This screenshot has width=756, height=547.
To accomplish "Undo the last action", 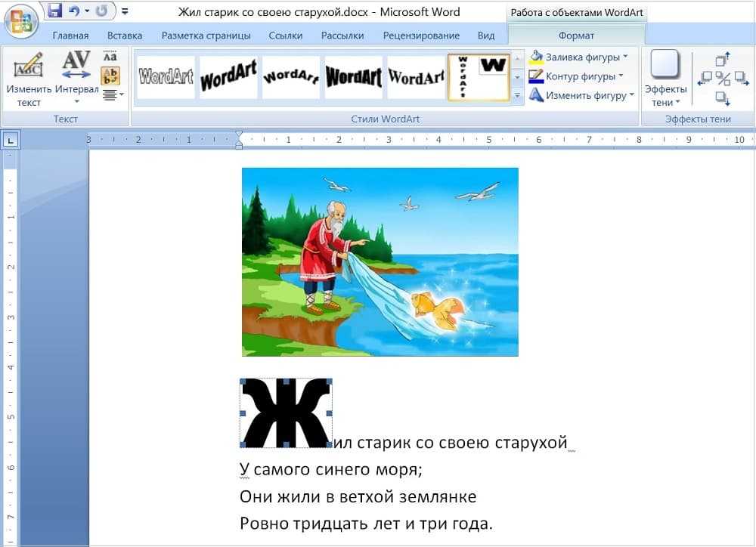I will 74,11.
